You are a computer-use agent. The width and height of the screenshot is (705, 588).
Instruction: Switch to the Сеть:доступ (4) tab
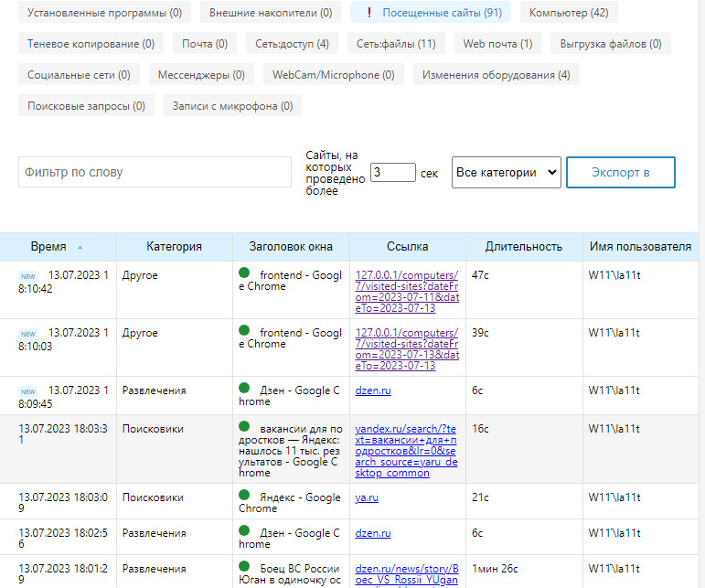click(x=292, y=44)
